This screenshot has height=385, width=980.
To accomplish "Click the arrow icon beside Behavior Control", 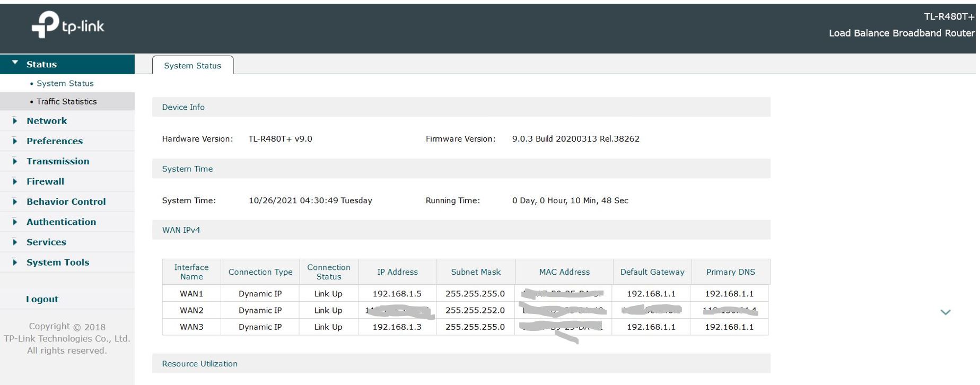I will 15,202.
